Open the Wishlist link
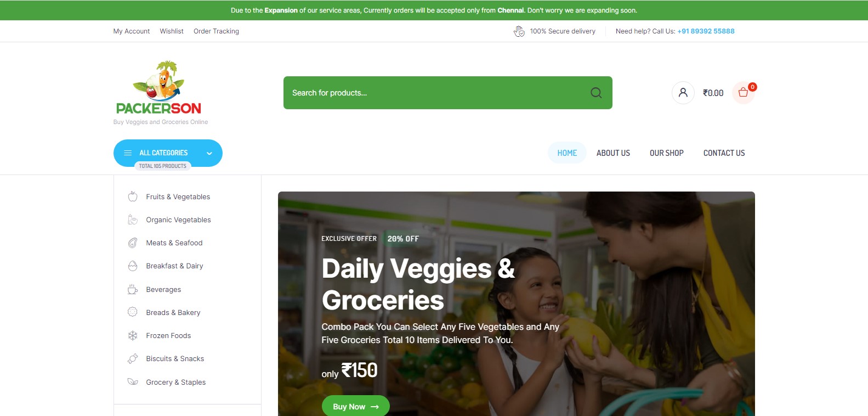 pyautogui.click(x=172, y=31)
